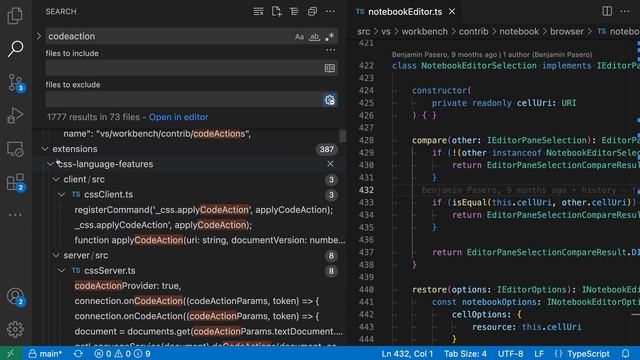Open Problems from errors and warnings counts
Screen dimensions: 640x360
tap(122, 353)
